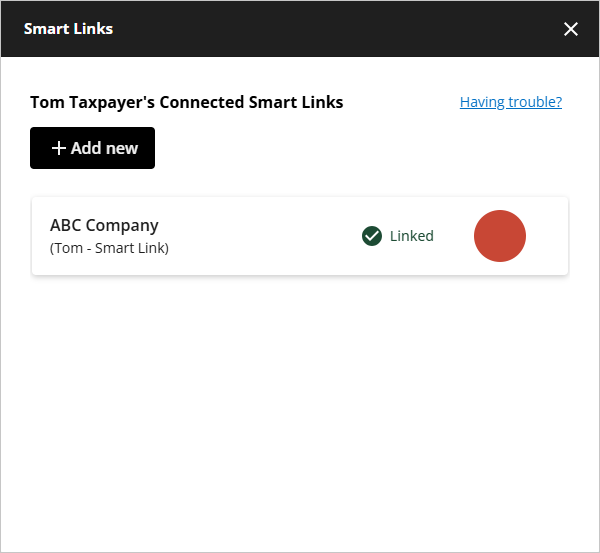Click the green Linked checkmark icon
The width and height of the screenshot is (600, 553).
click(x=372, y=236)
